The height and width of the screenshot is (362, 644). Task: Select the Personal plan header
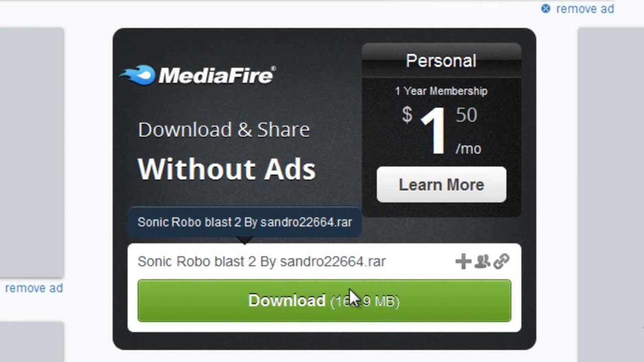tap(441, 60)
